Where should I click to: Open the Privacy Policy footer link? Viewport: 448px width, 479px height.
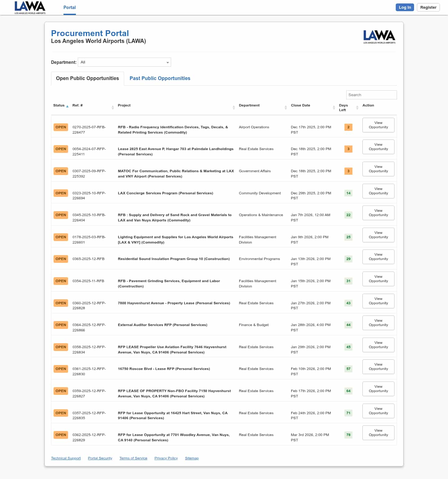pyautogui.click(x=166, y=458)
